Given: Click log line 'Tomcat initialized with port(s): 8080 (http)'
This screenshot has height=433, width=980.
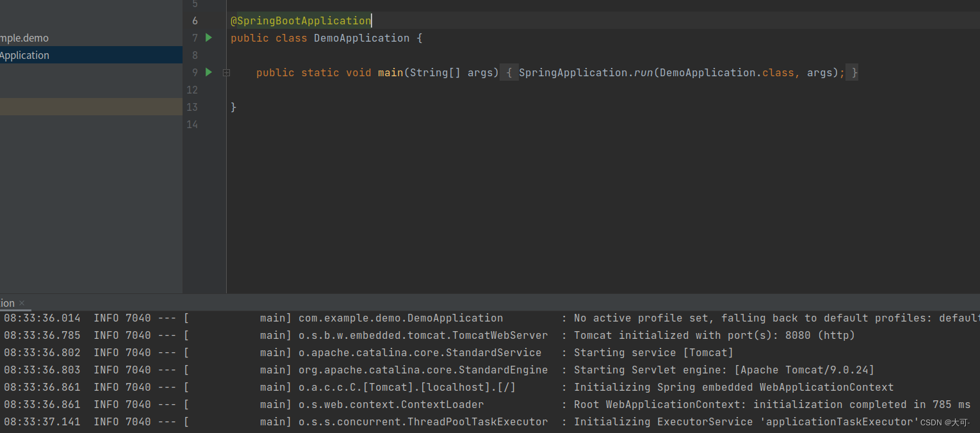Looking at the screenshot, I should click(714, 335).
